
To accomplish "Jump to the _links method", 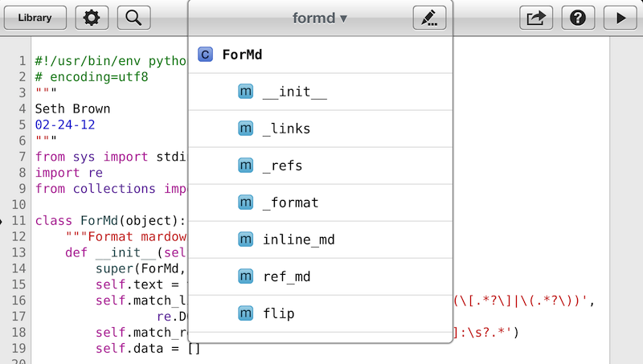I will click(320, 129).
